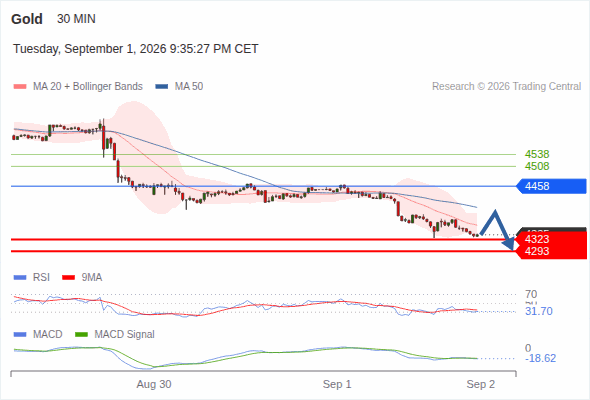Click the RSI legend swatch
The height and width of the screenshot is (400, 590).
[20, 278]
